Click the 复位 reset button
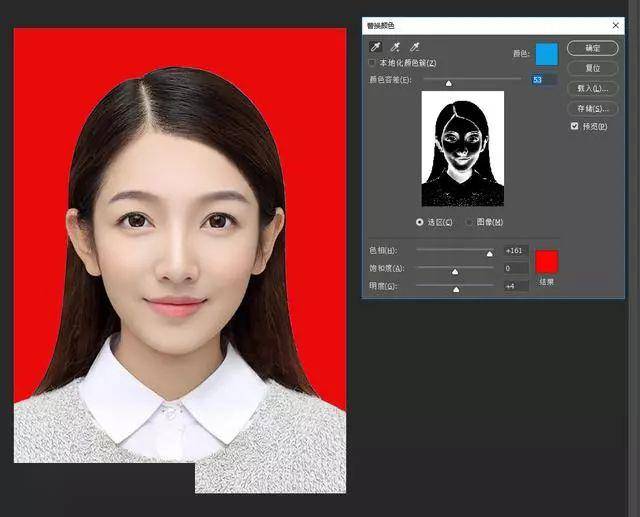This screenshot has width=640, height=517. (x=593, y=68)
